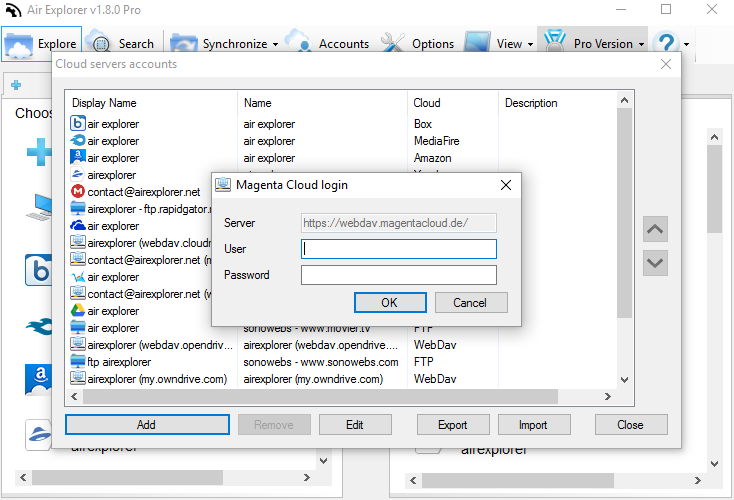734x500 pixels.
Task: Click right pane vertical scroll-up arrow
Action: (714, 138)
